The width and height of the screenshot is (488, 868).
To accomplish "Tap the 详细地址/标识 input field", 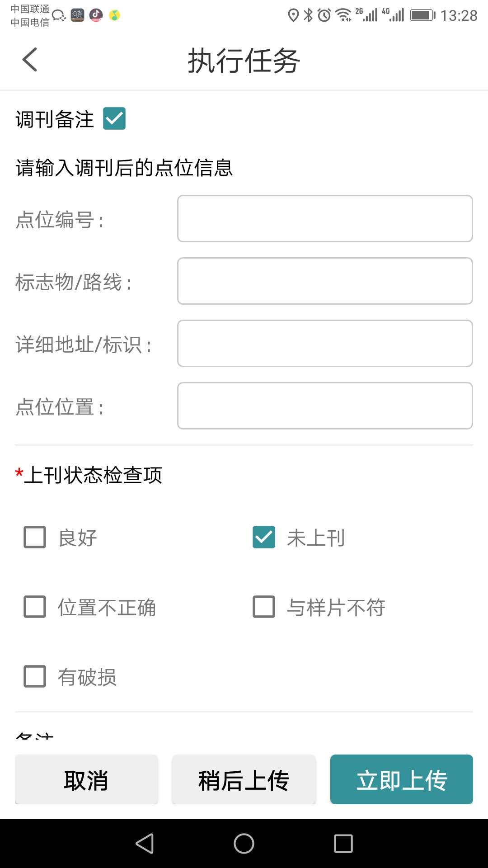I will pyautogui.click(x=325, y=344).
